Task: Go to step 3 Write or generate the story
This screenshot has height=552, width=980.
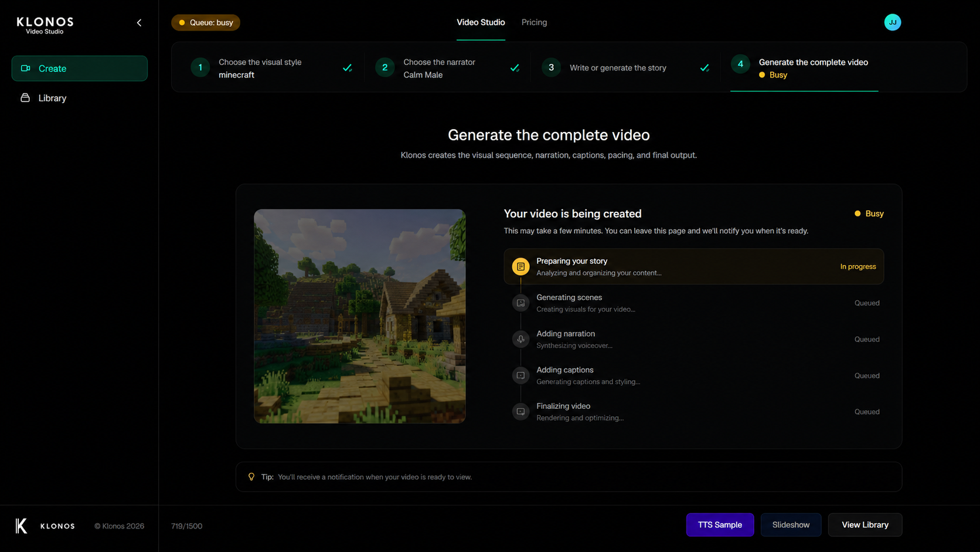Action: click(x=626, y=68)
